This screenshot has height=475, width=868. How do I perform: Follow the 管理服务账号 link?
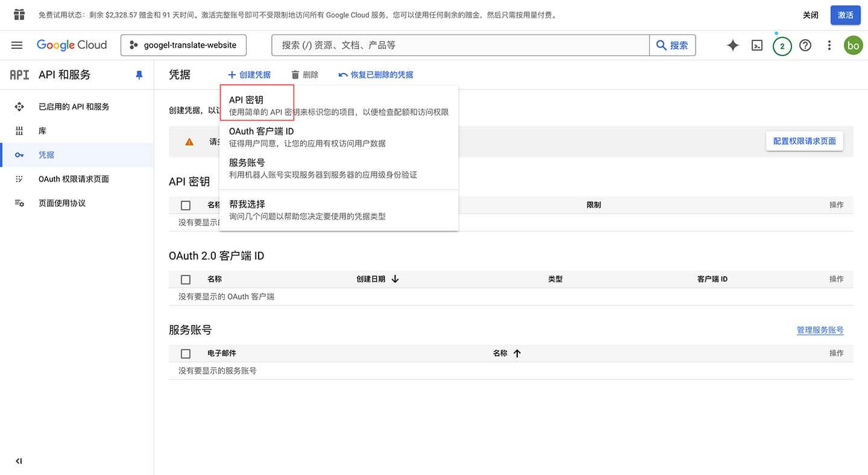point(820,330)
